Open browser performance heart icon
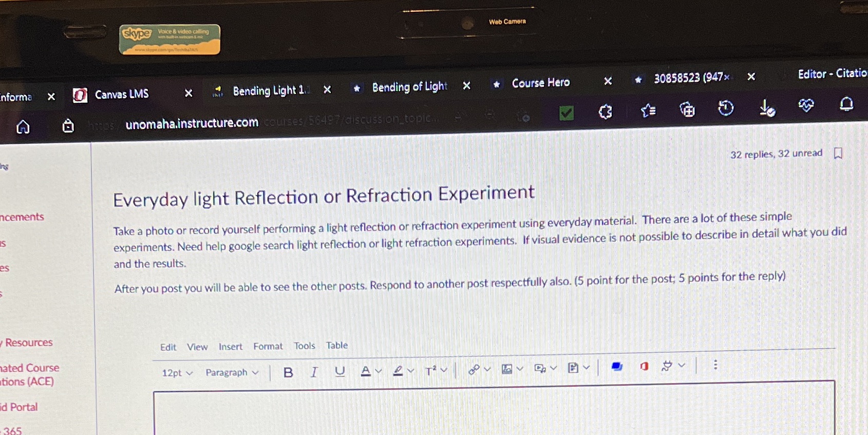Image resolution: width=868 pixels, height=435 pixels. pyautogui.click(x=806, y=105)
